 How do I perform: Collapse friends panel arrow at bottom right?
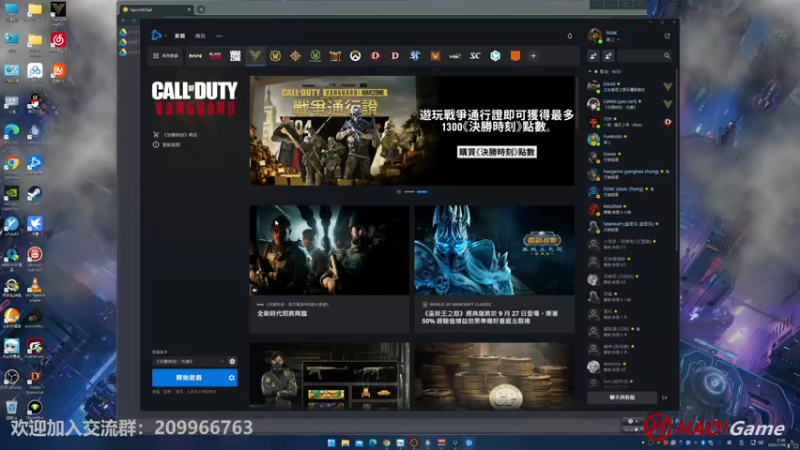(x=664, y=397)
